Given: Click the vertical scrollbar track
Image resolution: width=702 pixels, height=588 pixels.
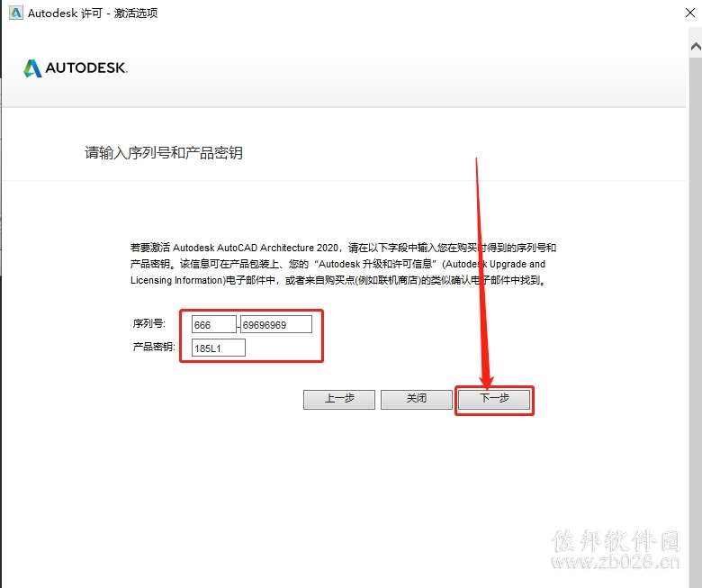Looking at the screenshot, I should (x=696, y=313).
